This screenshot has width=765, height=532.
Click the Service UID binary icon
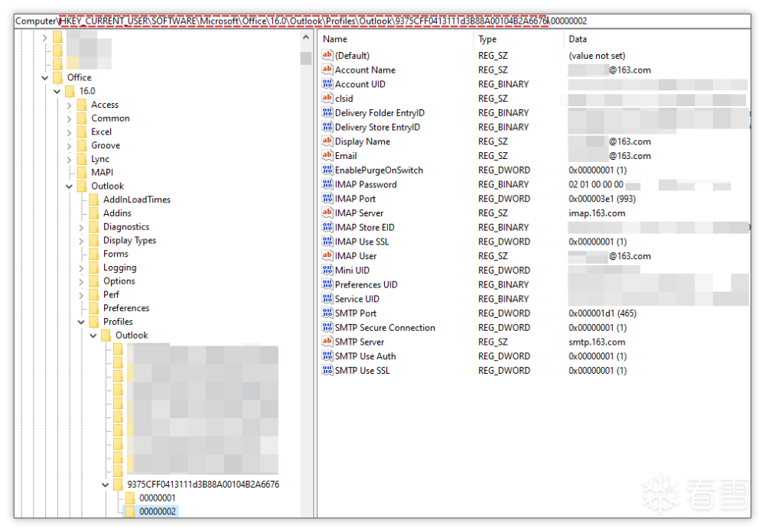click(x=327, y=298)
